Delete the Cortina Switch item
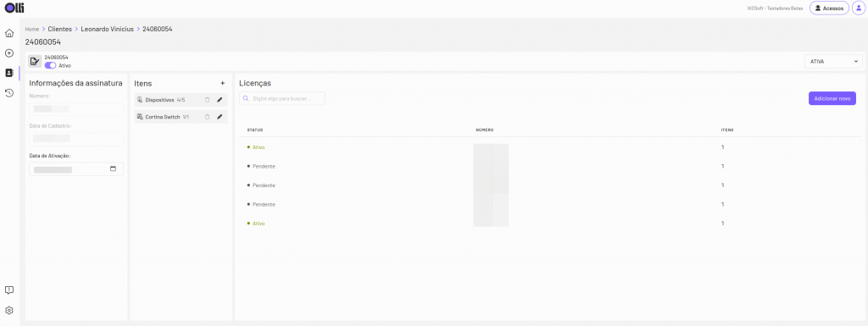 pos(207,117)
